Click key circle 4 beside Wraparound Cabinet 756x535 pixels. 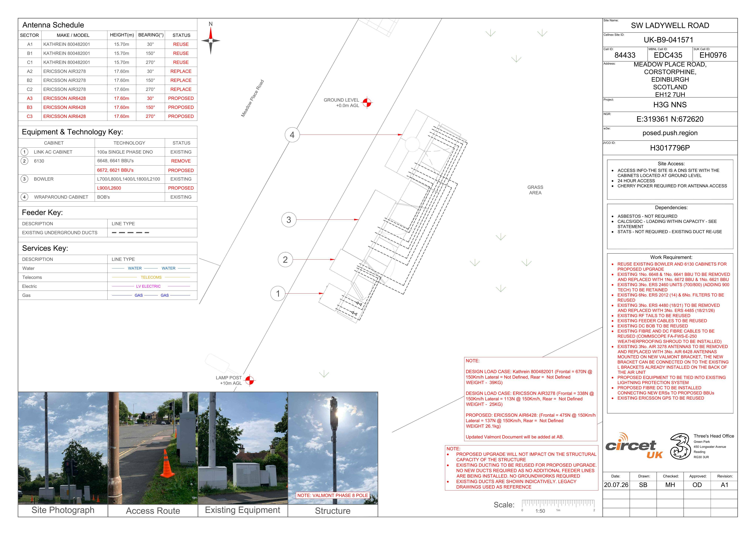coord(24,197)
